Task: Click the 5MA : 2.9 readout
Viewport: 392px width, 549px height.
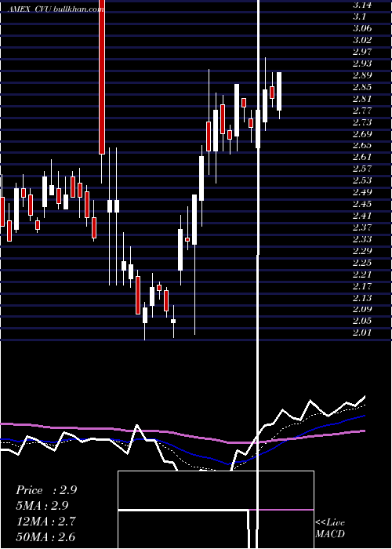Action: coord(42,506)
